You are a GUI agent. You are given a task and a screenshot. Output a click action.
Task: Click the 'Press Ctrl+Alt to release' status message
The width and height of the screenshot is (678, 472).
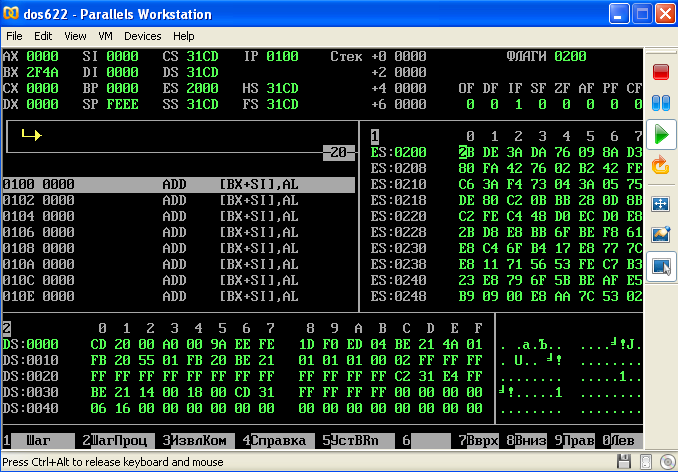point(113,462)
